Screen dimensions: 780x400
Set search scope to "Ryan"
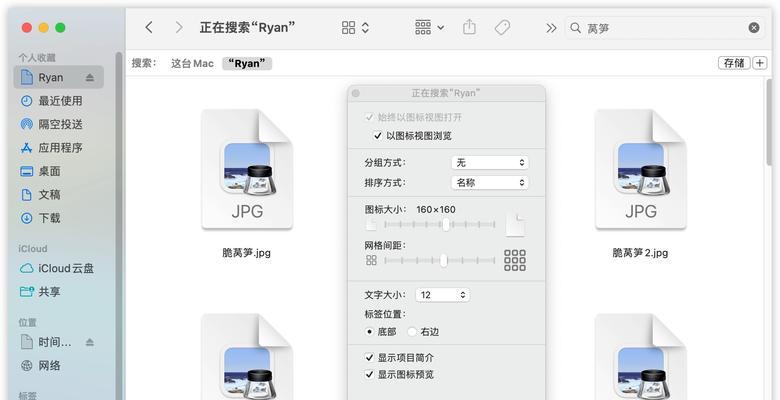[247, 63]
